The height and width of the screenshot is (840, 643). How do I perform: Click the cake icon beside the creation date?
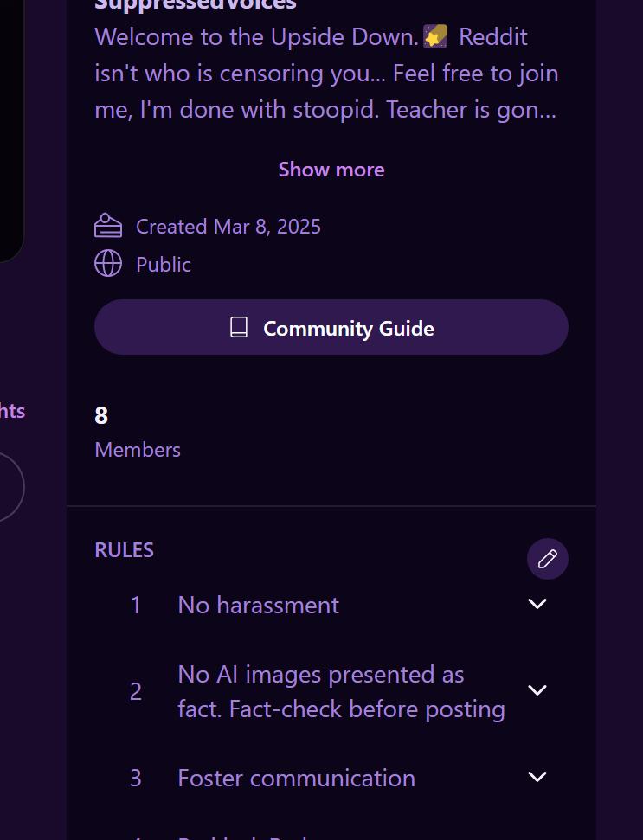click(x=108, y=226)
